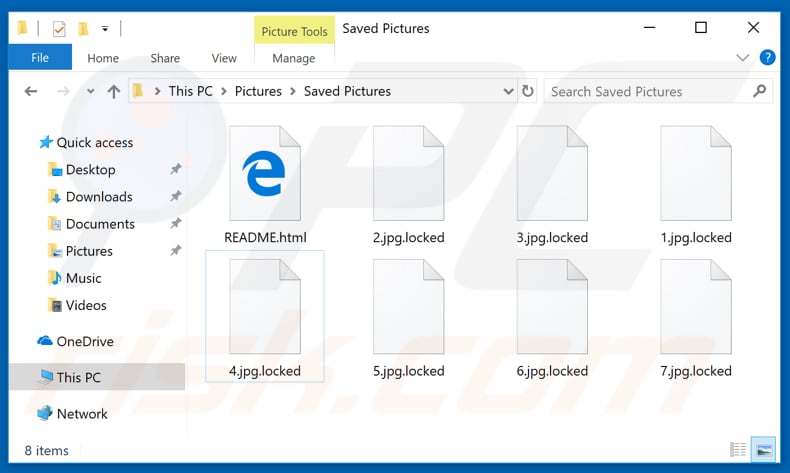Click Pictures in the address breadcrumb
The image size is (790, 473).
pos(258,91)
